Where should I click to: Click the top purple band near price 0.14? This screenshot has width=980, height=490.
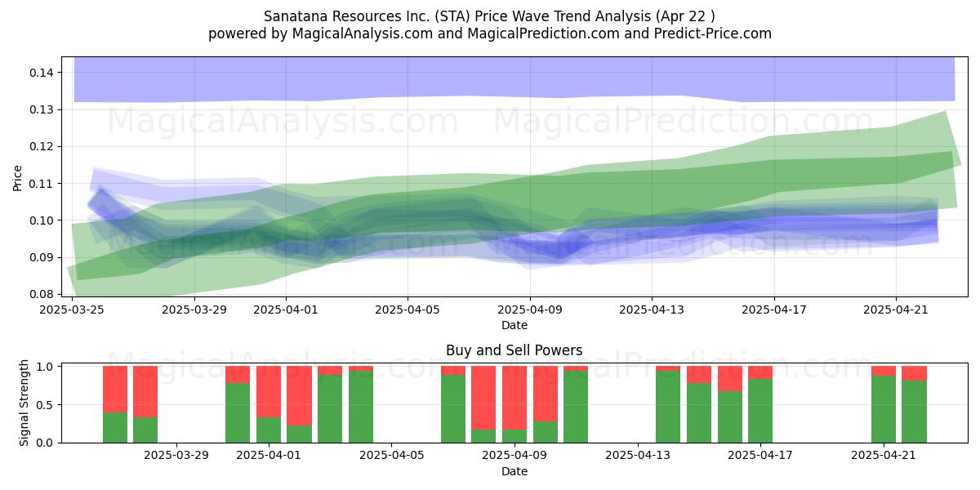pyautogui.click(x=514, y=79)
